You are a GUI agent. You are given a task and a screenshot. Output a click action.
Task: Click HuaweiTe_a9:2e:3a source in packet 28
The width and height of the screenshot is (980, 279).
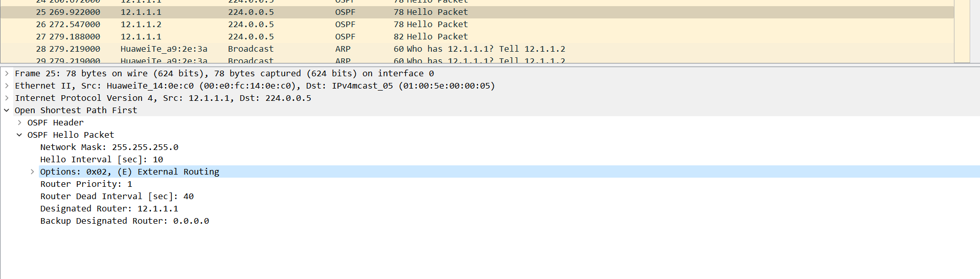click(x=164, y=49)
